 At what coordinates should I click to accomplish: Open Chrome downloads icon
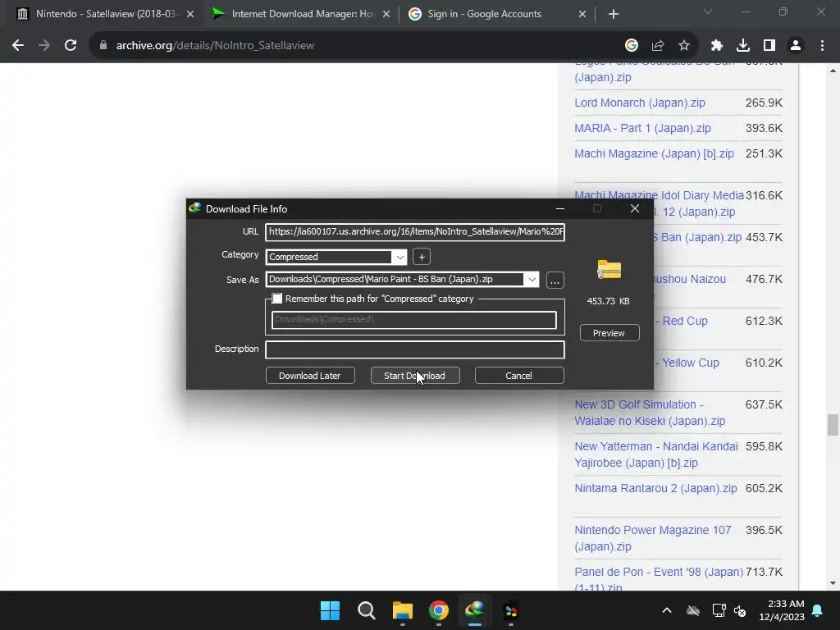743,46
